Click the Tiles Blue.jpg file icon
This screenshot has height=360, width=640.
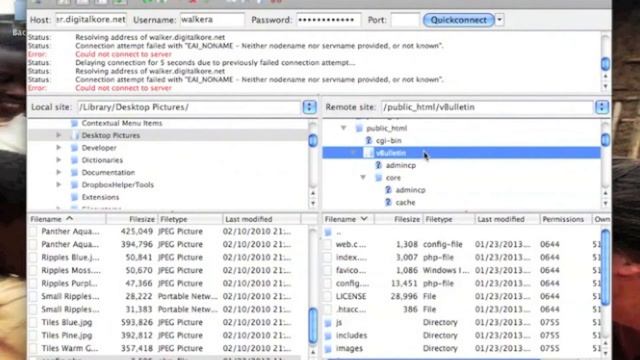pos(33,322)
